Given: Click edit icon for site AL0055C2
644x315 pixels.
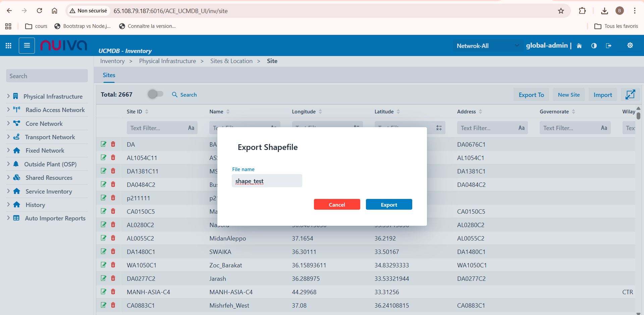Looking at the screenshot, I should click(x=104, y=238).
